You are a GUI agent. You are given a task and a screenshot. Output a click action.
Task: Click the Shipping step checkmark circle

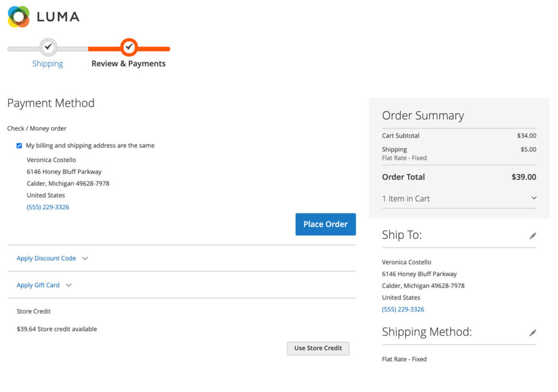[x=48, y=47]
